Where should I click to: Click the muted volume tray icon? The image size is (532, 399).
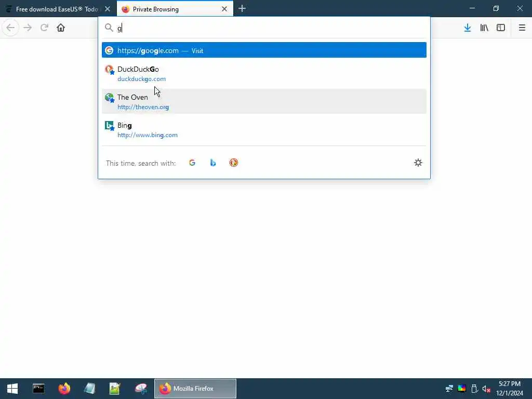pyautogui.click(x=486, y=389)
